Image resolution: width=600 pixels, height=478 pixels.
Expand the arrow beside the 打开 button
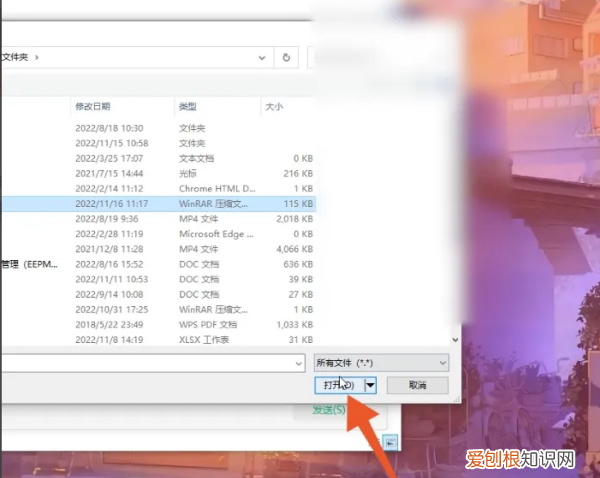(370, 385)
